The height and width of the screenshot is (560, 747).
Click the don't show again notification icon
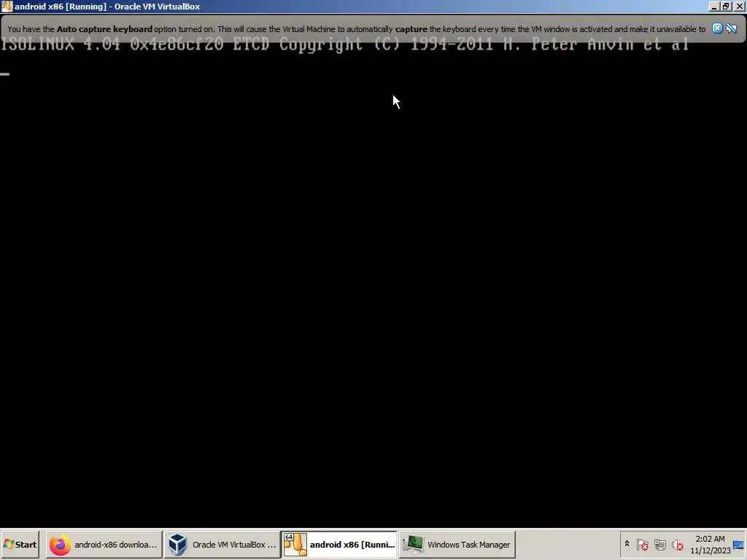pos(731,28)
